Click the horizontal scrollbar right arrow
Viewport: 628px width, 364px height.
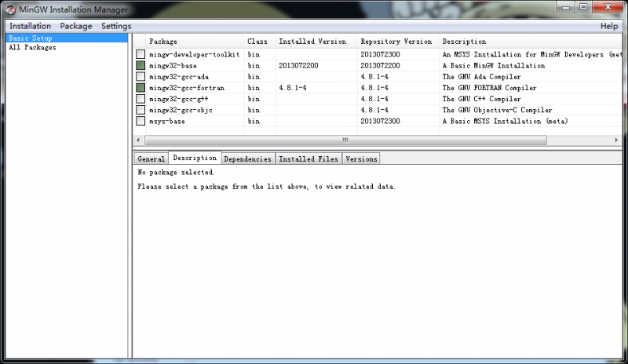tap(616, 140)
